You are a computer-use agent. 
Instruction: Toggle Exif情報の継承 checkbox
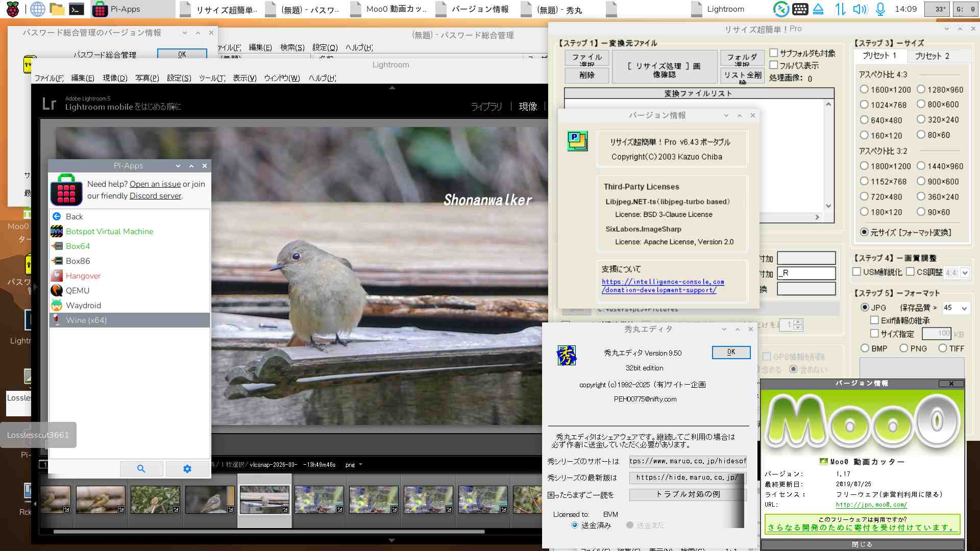(x=874, y=320)
